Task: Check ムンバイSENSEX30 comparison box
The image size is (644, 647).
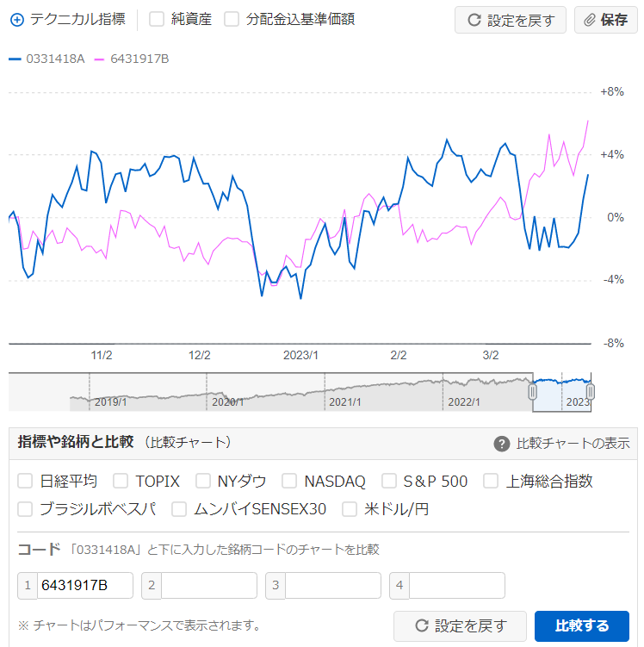Action: click(x=179, y=509)
